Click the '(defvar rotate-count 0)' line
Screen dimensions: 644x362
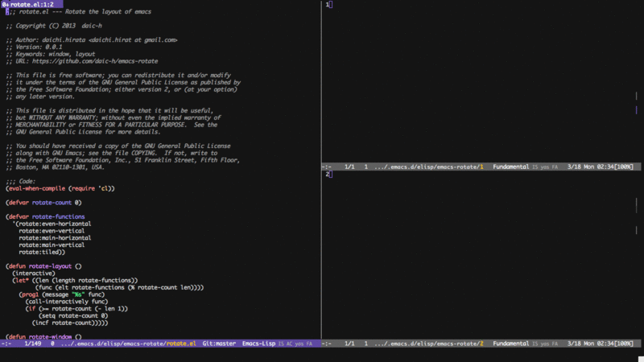tap(43, 203)
